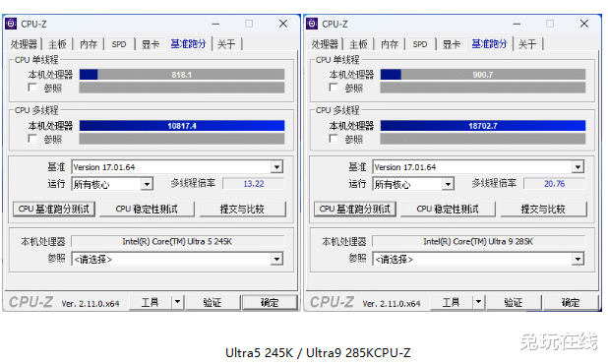Click 验证 button in left window

(x=213, y=302)
